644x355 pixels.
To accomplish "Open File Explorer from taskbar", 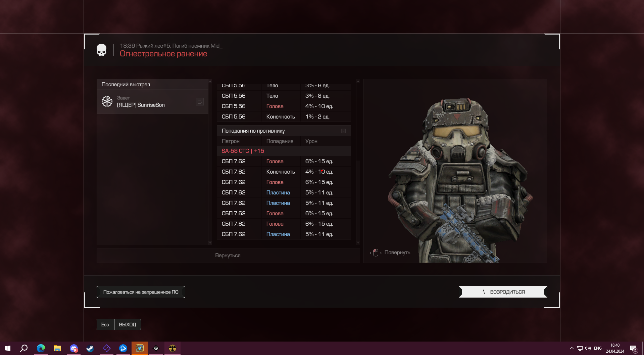I will [x=57, y=348].
